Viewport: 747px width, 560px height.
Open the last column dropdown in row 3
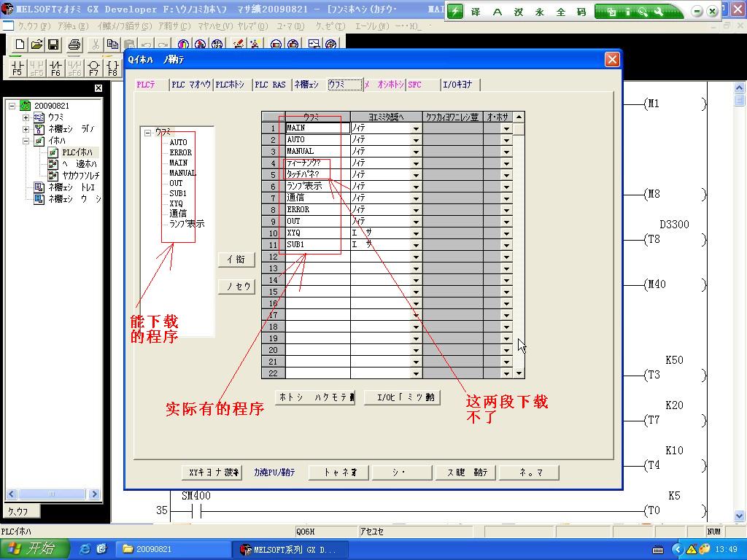pos(506,152)
